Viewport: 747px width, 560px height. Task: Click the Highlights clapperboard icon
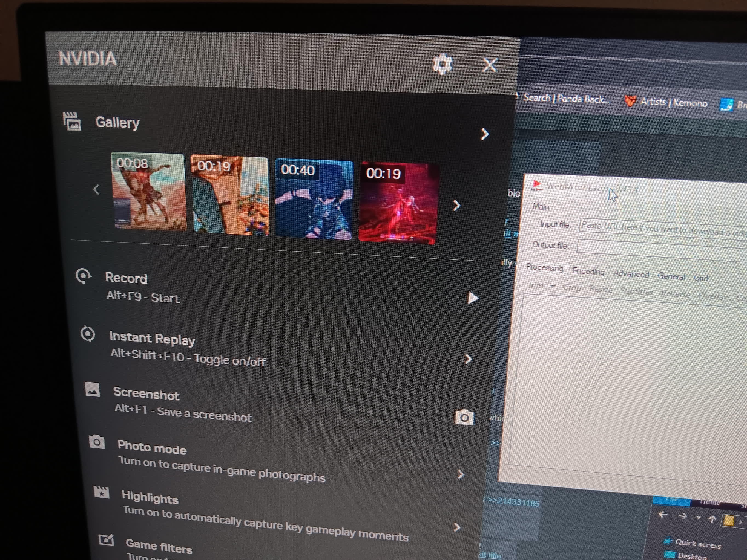tap(101, 492)
